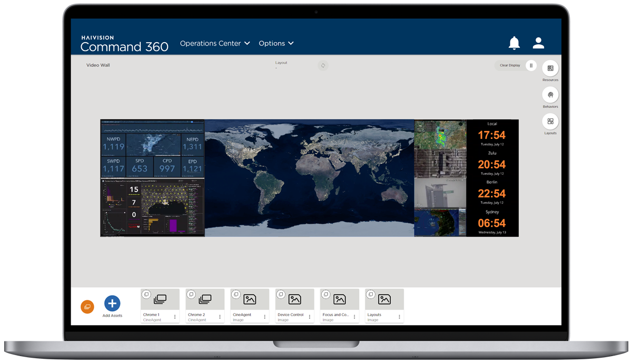The width and height of the screenshot is (632, 364).
Task: Click the refresh icon next to the Layout label
Action: [x=323, y=65]
